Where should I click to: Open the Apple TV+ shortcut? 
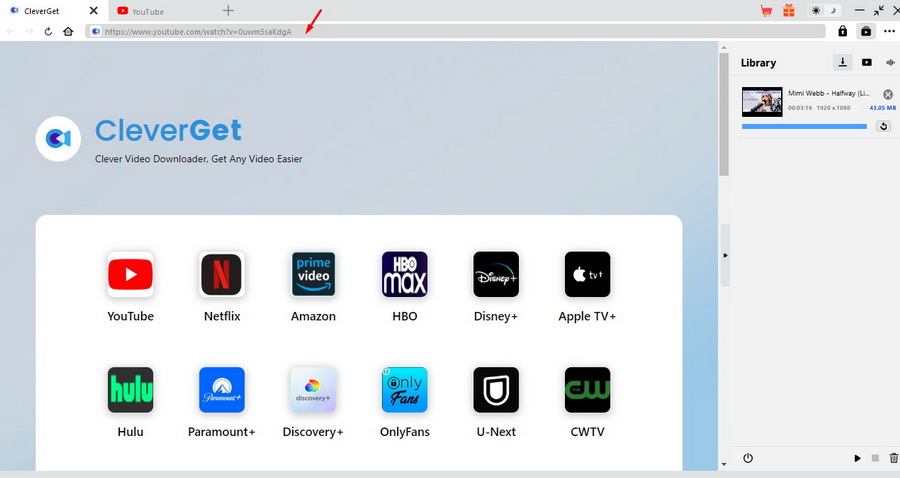click(x=587, y=274)
